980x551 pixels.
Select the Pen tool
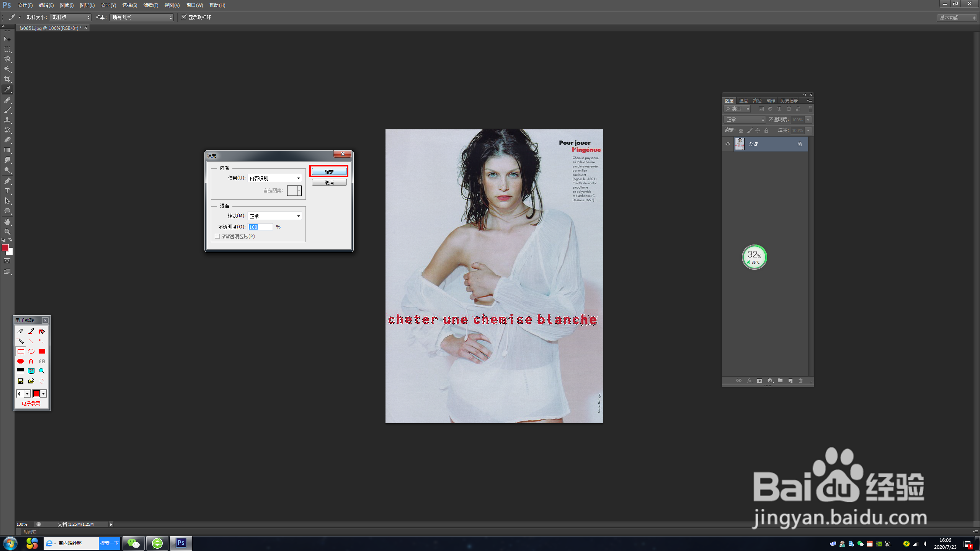tap(7, 181)
